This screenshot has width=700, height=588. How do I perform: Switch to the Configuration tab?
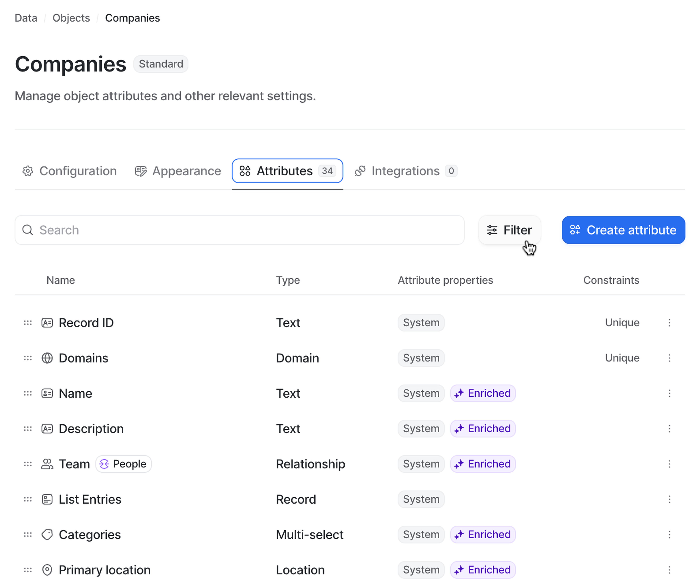coord(70,171)
